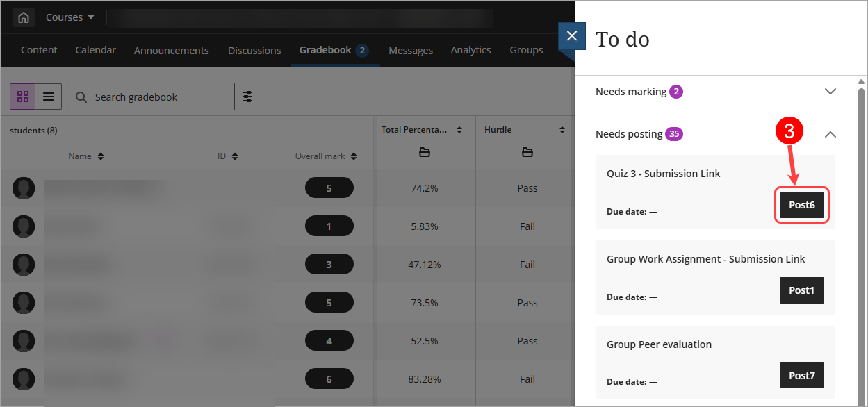Image resolution: width=868 pixels, height=407 pixels.
Task: Switch to the Analytics tab
Action: tap(470, 50)
